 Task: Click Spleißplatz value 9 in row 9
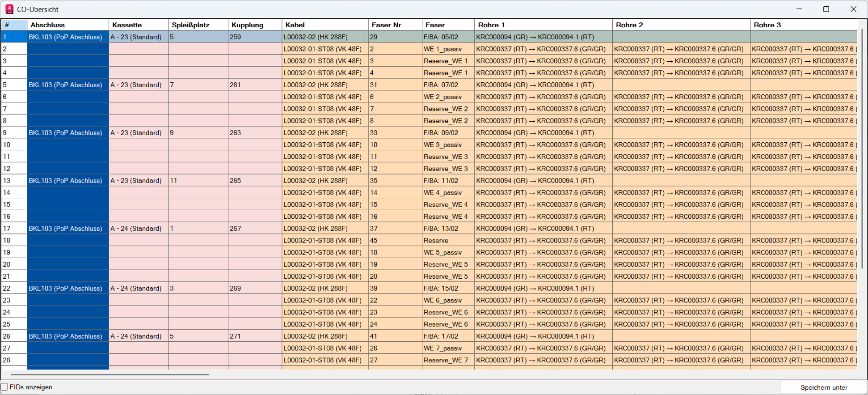coord(198,133)
